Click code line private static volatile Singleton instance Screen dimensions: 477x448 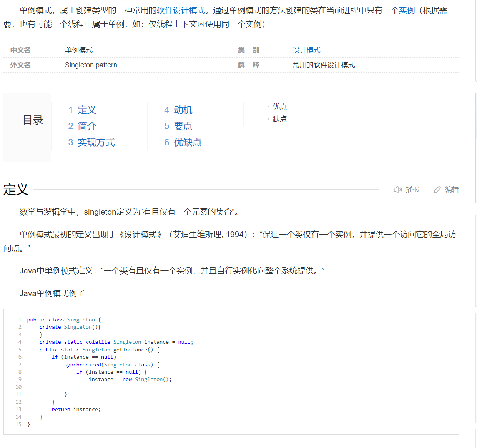pos(116,342)
